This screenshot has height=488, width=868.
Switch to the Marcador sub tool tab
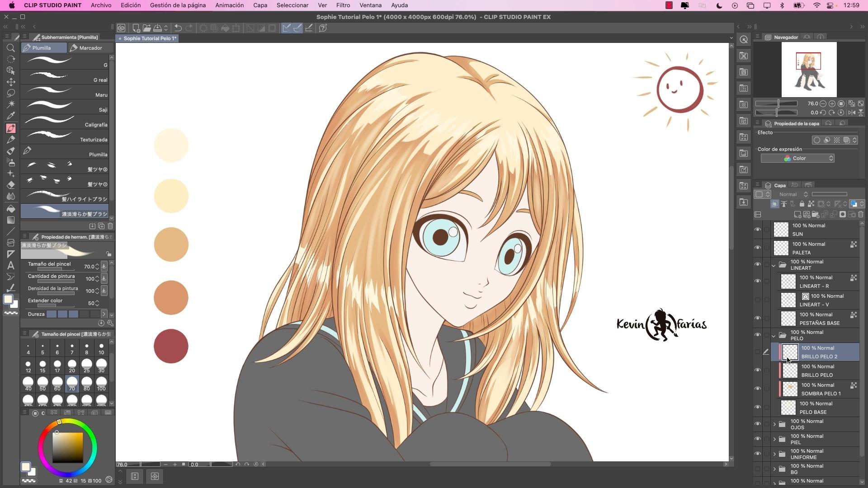(90, 48)
